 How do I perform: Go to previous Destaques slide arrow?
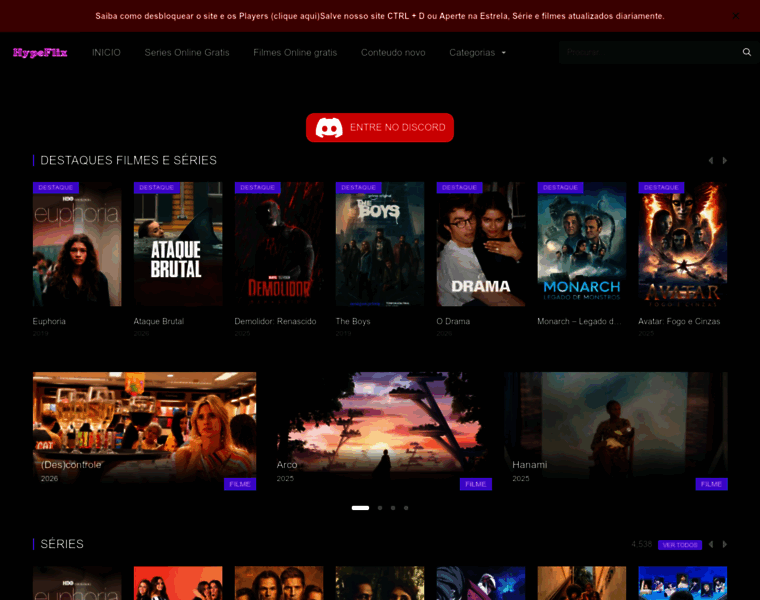pos(711,160)
